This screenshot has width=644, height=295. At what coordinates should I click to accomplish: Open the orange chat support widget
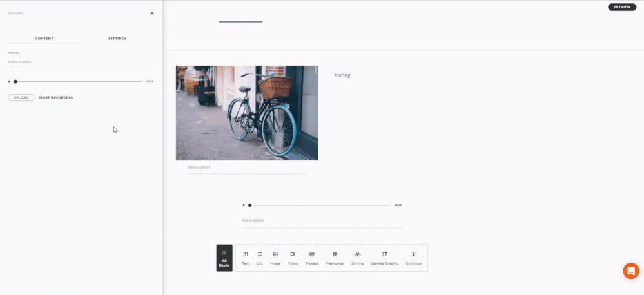click(x=631, y=271)
